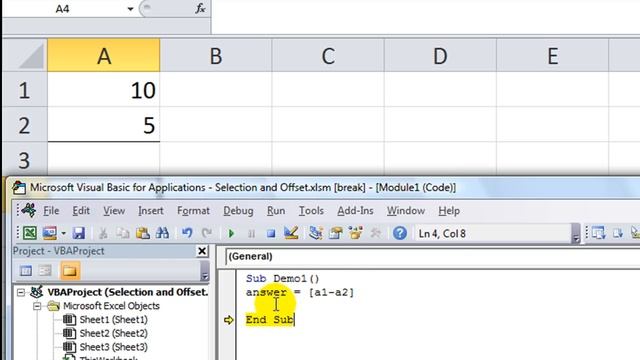640x360 pixels.
Task: Open the Format menu
Action: (193, 211)
